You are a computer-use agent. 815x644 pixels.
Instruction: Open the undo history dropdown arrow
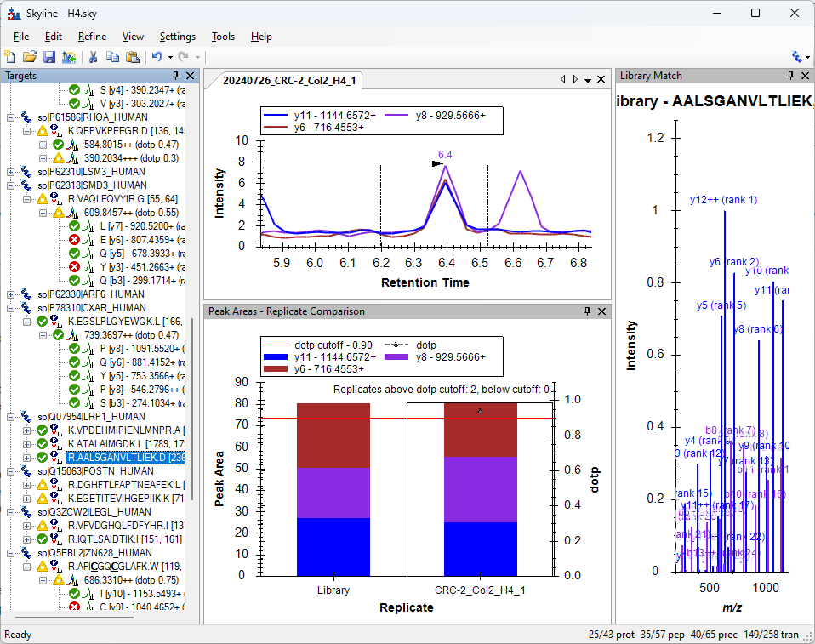tap(170, 57)
